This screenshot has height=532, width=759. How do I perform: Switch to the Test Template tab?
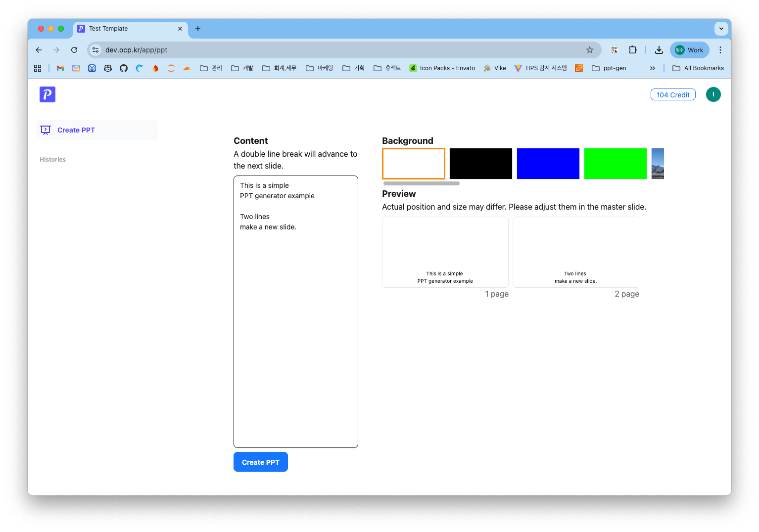(126, 29)
